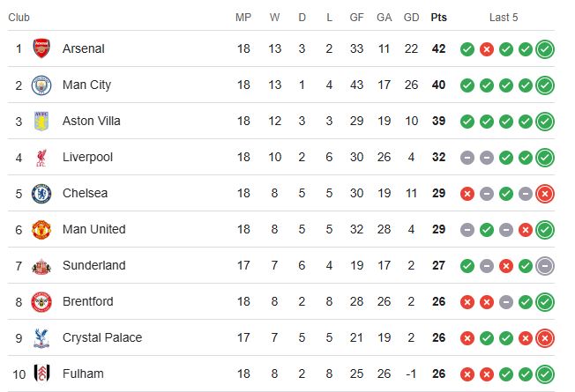This screenshot has width=575, height=392.
Task: Click the Last 5 column header
Action: (504, 17)
